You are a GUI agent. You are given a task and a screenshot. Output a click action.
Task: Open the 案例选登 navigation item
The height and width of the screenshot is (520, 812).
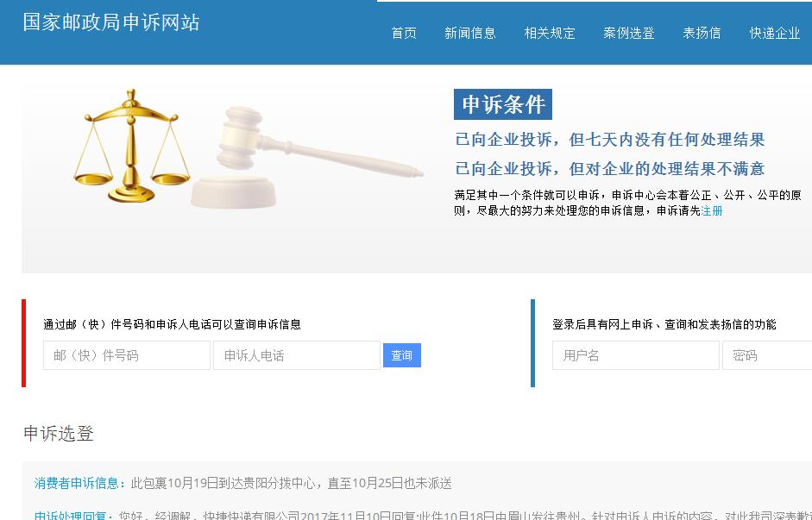tap(628, 33)
